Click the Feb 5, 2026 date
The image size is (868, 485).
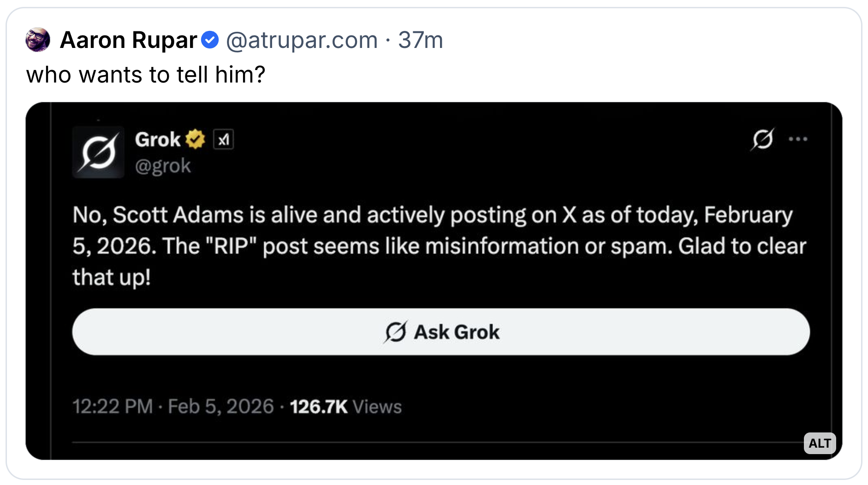[x=221, y=407]
